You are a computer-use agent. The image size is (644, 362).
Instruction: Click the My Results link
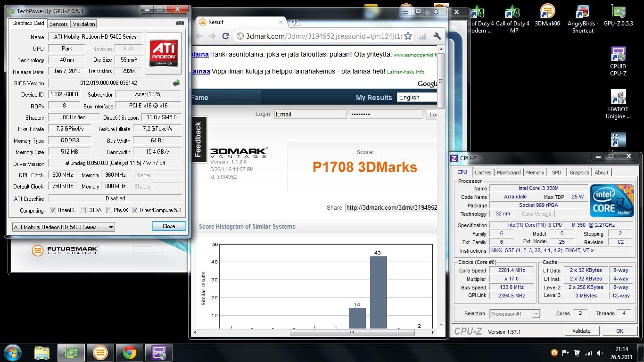coord(374,98)
